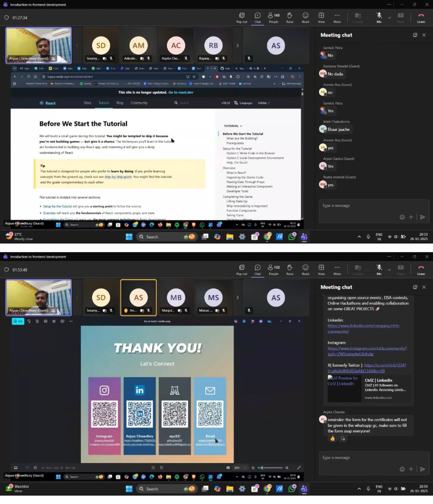This screenshot has height=504, width=433.
Task: Open More options in the 01:27:34 meeting
Action: (x=337, y=18)
